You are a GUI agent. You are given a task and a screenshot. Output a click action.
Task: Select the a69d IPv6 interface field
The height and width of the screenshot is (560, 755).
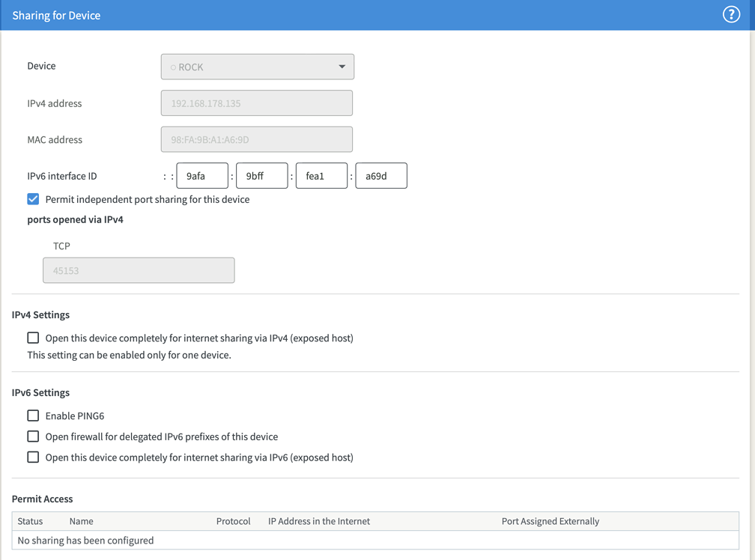point(380,175)
